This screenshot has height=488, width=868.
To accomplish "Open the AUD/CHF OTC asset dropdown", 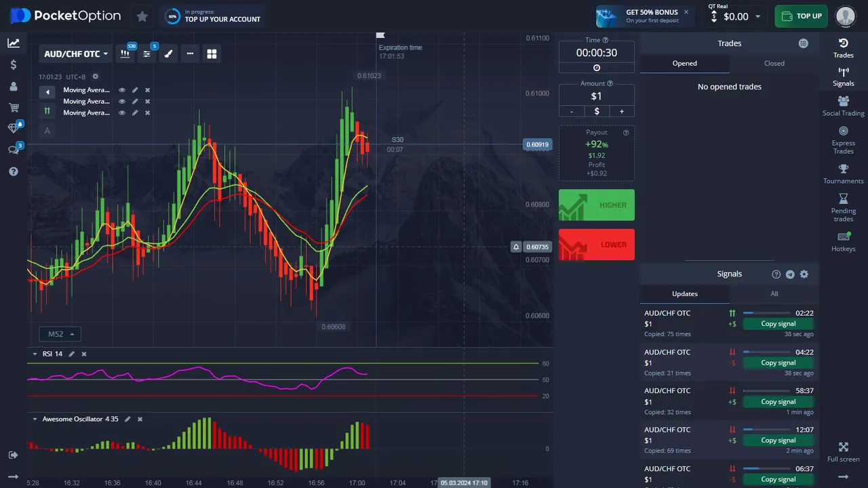I will click(76, 54).
